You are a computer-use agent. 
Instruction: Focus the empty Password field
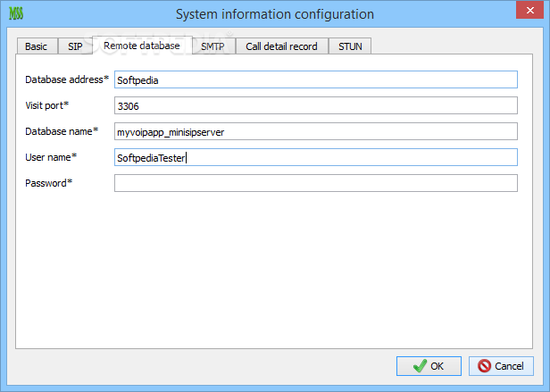click(x=316, y=183)
